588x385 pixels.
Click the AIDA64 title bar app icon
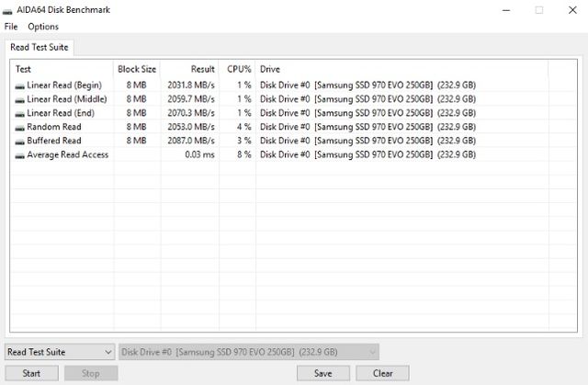[x=10, y=10]
